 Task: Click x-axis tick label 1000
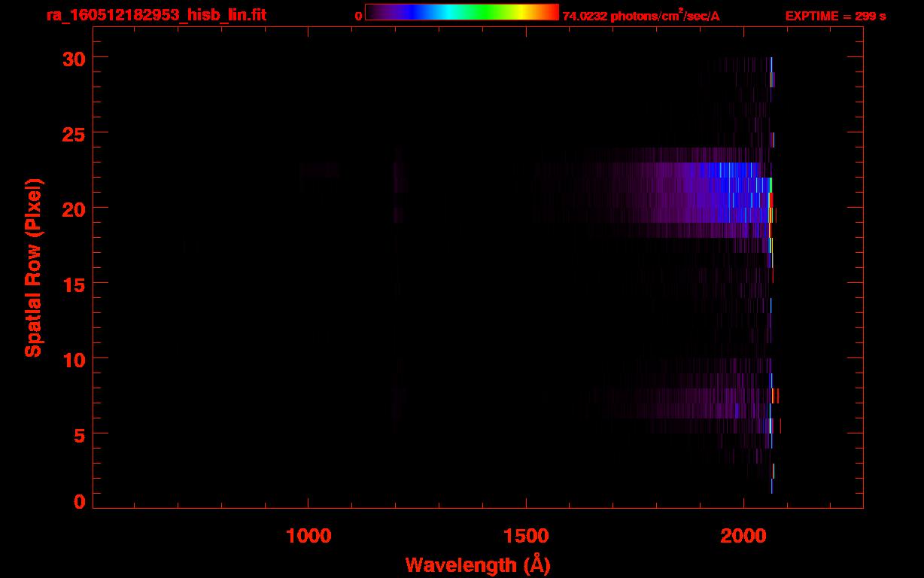click(x=309, y=536)
